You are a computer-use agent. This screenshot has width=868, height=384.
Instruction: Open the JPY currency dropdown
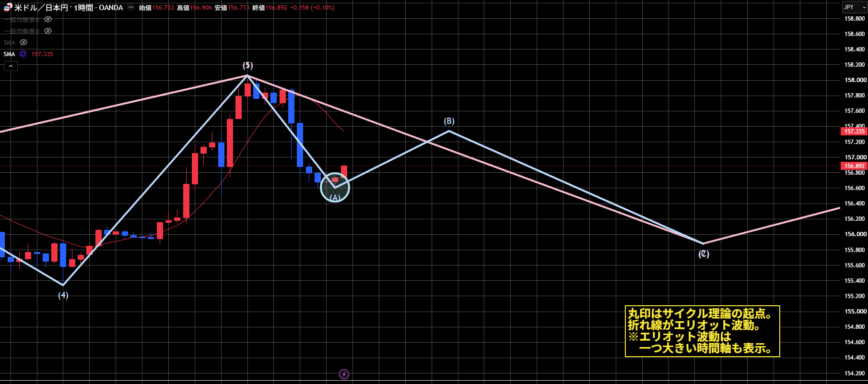tap(854, 7)
